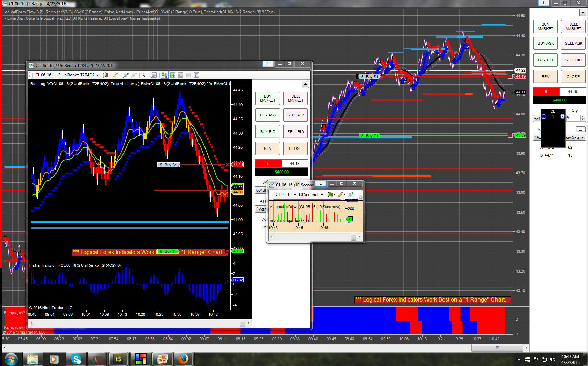
Task: Open chart Properties icon in UniRenko toolbar
Action: 196,75
